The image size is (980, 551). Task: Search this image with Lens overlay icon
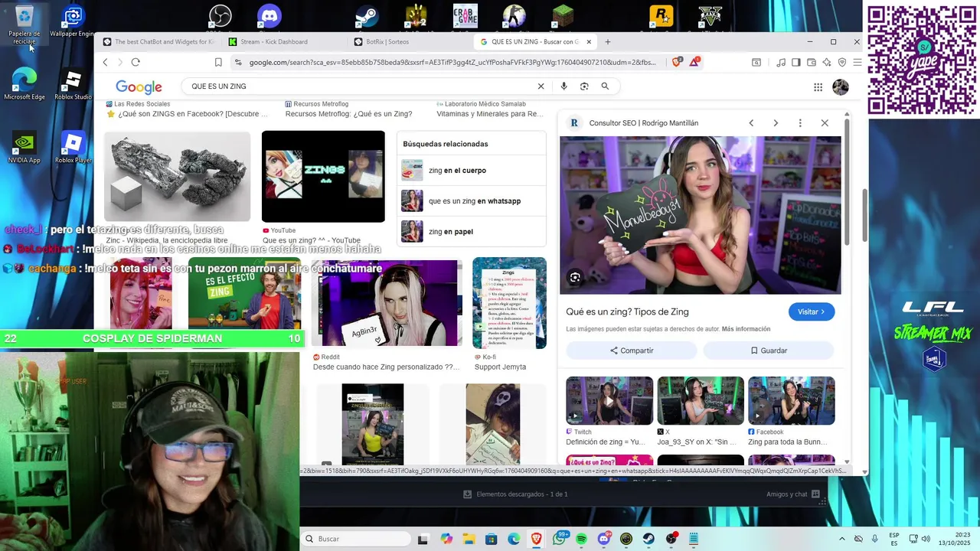(575, 277)
